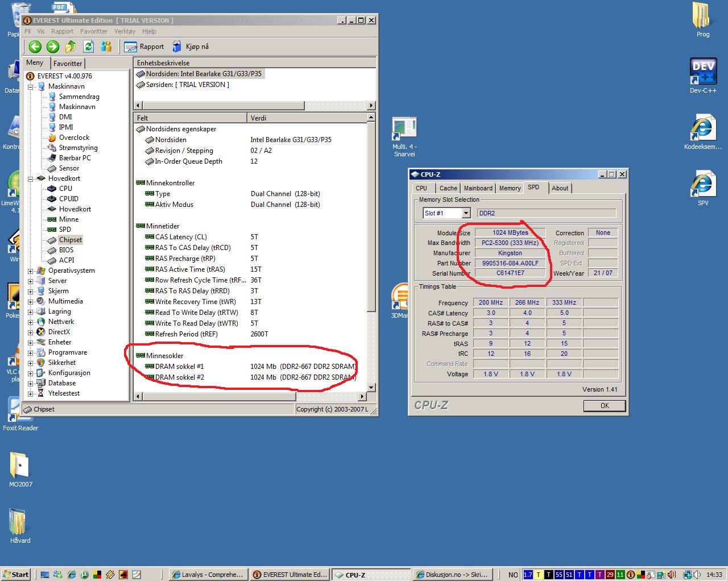The height and width of the screenshot is (582, 728).
Task: Open the Foxit Reader desktop icon
Action: [20, 414]
